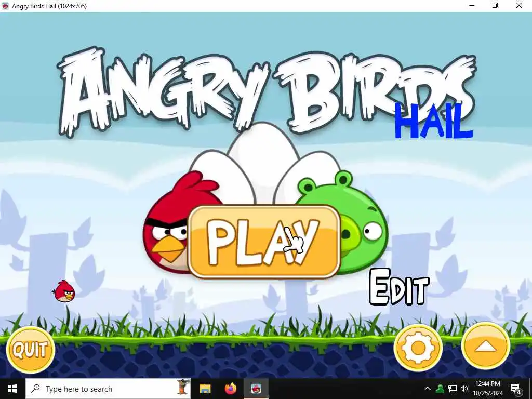Open Firefox from the taskbar

click(231, 389)
